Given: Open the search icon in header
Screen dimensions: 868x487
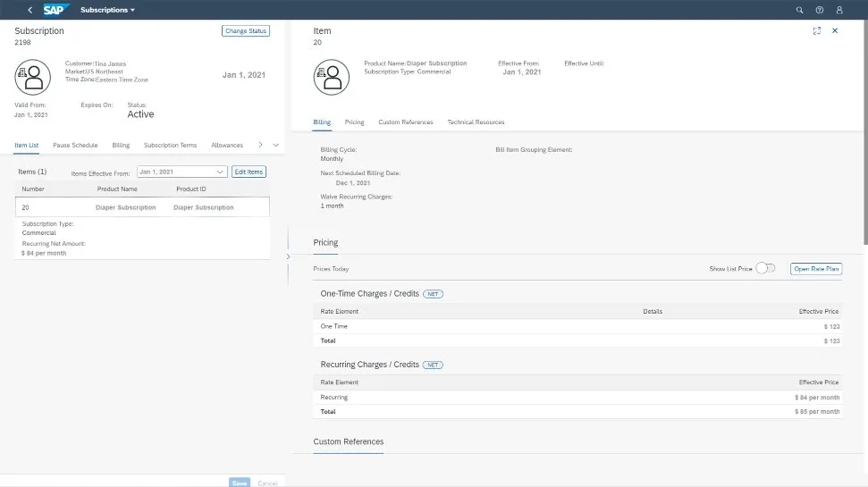Looking at the screenshot, I should click(799, 10).
